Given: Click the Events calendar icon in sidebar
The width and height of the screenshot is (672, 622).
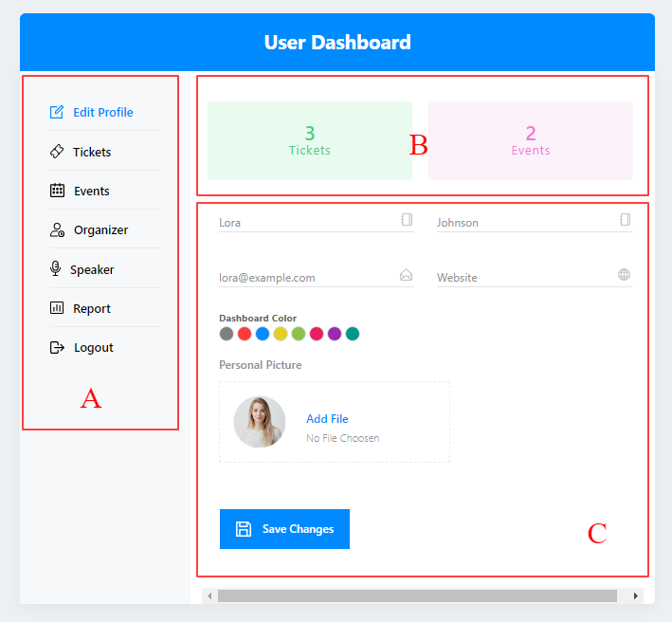Looking at the screenshot, I should click(x=57, y=191).
